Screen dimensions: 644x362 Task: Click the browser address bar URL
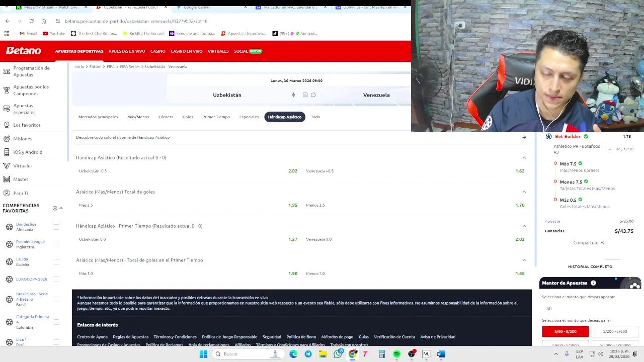pyautogui.click(x=136, y=21)
